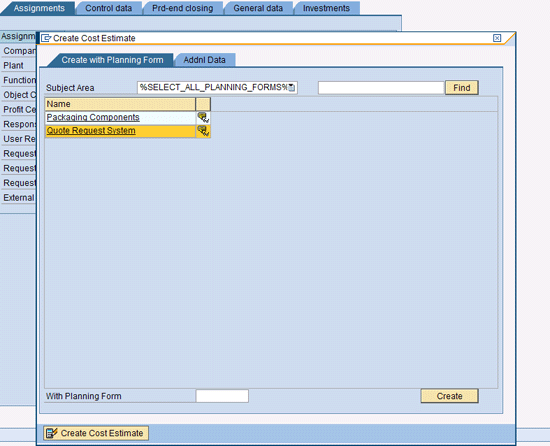Close the Create Cost Estimate dialog
This screenshot has width=550, height=446.
(x=497, y=38)
